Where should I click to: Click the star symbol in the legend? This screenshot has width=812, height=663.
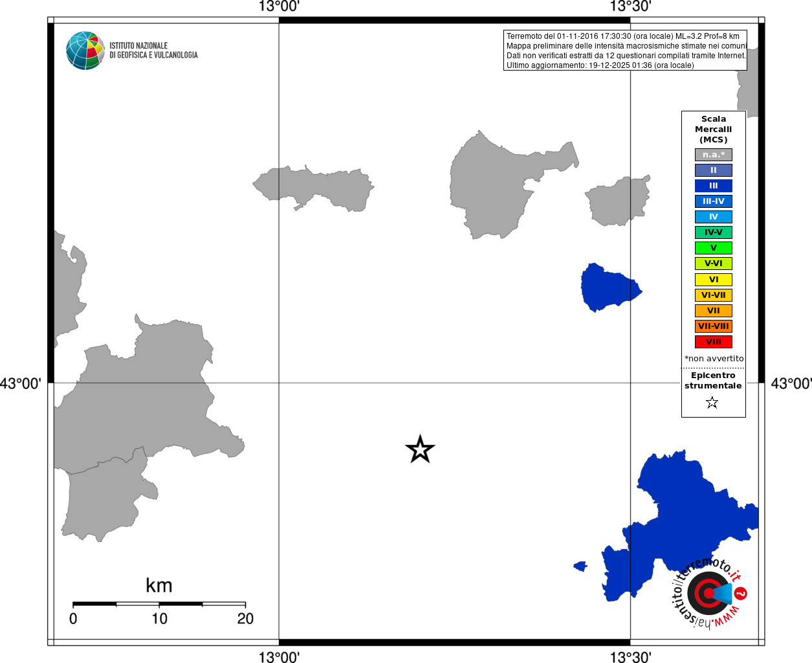point(712,403)
